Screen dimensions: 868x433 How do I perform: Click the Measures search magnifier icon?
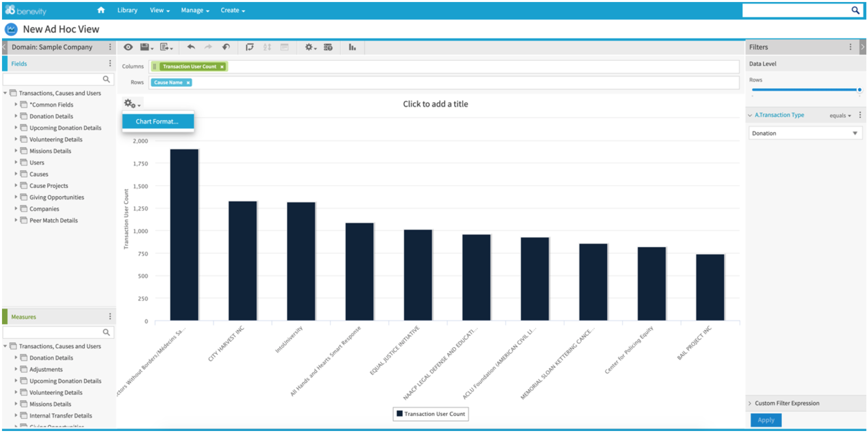coord(106,332)
